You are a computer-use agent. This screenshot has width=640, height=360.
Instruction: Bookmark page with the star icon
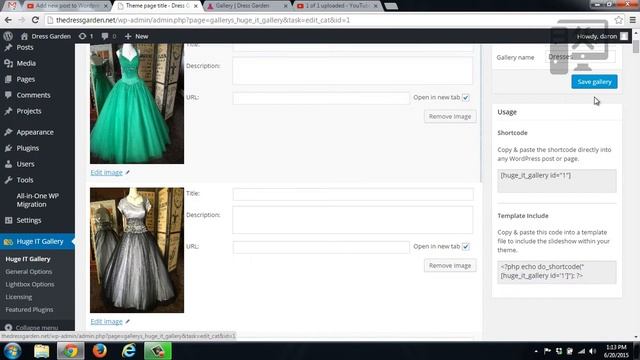pyautogui.click(x=619, y=20)
